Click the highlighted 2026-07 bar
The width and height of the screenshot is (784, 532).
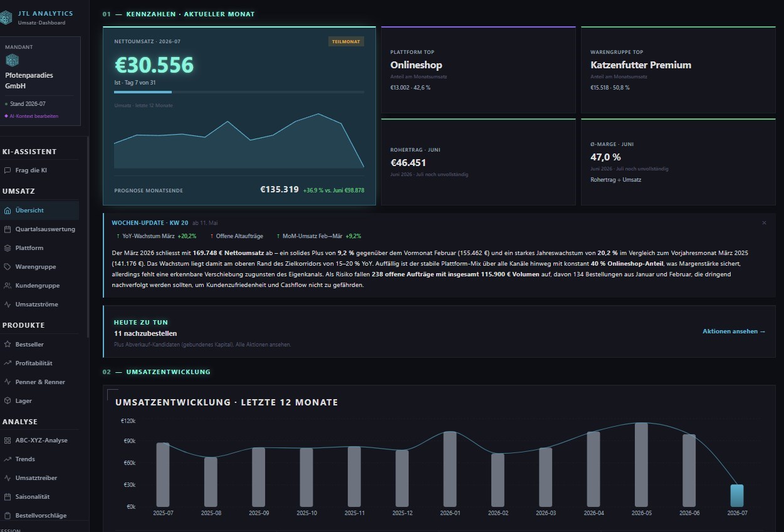coord(737,496)
